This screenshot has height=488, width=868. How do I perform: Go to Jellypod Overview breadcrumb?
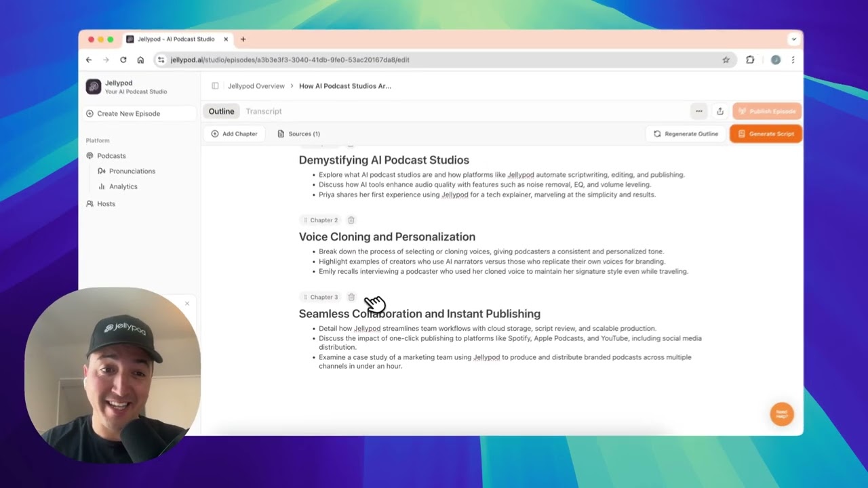[x=256, y=86]
